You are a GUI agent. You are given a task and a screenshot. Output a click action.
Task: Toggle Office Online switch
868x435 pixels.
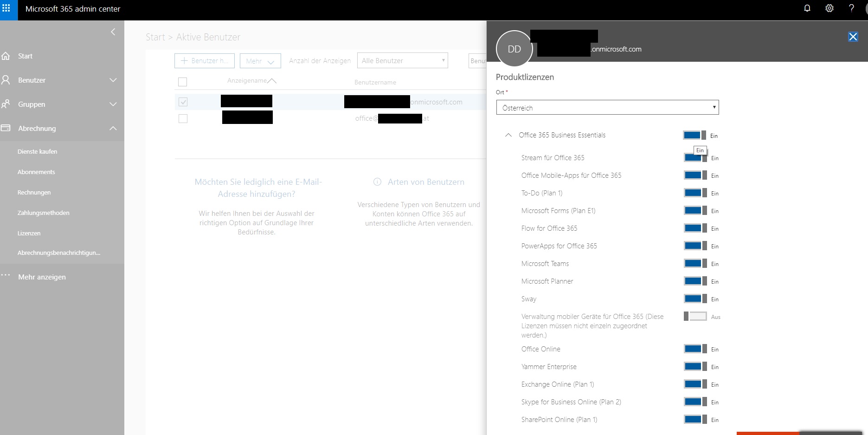coord(695,349)
